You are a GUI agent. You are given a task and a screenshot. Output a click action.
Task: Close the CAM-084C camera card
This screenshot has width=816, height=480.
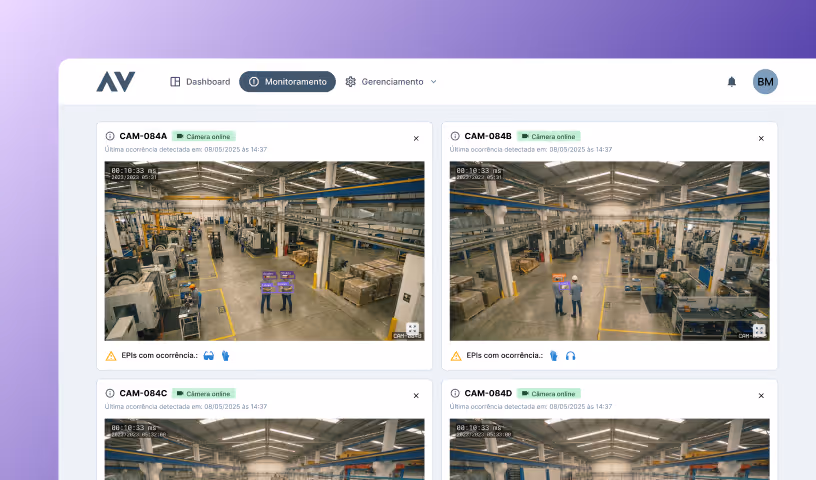416,396
